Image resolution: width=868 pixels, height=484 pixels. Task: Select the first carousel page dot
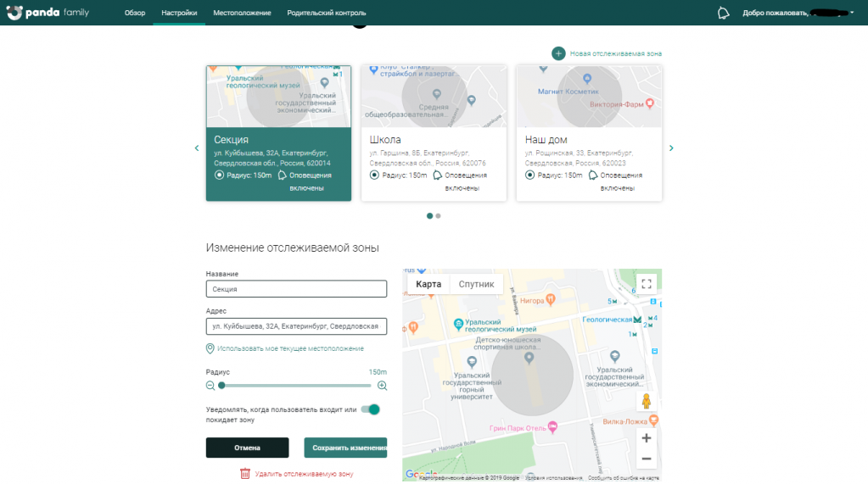pos(429,216)
